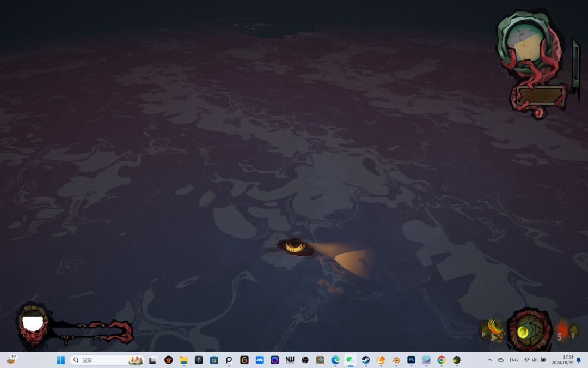588x368 pixels.
Task: Open OBS Studio from the taskbar
Action: (305, 360)
